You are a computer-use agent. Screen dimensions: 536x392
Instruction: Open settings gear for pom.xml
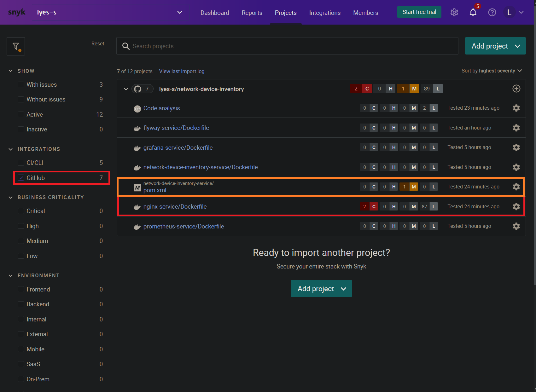tap(516, 187)
